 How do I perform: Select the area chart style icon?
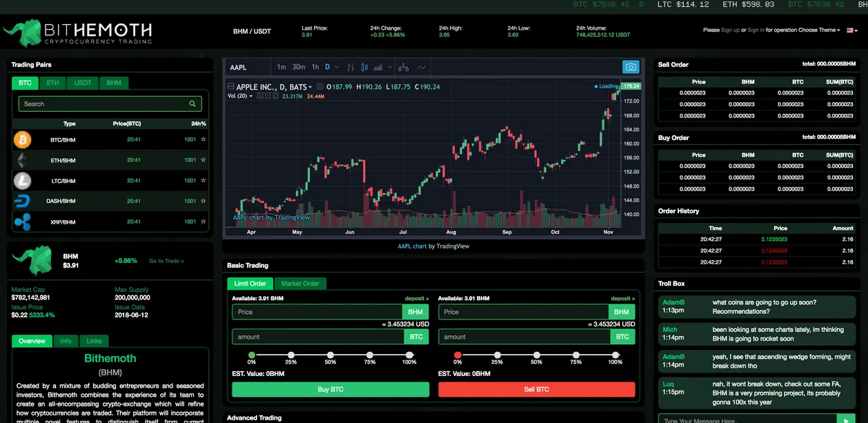pyautogui.click(x=377, y=67)
